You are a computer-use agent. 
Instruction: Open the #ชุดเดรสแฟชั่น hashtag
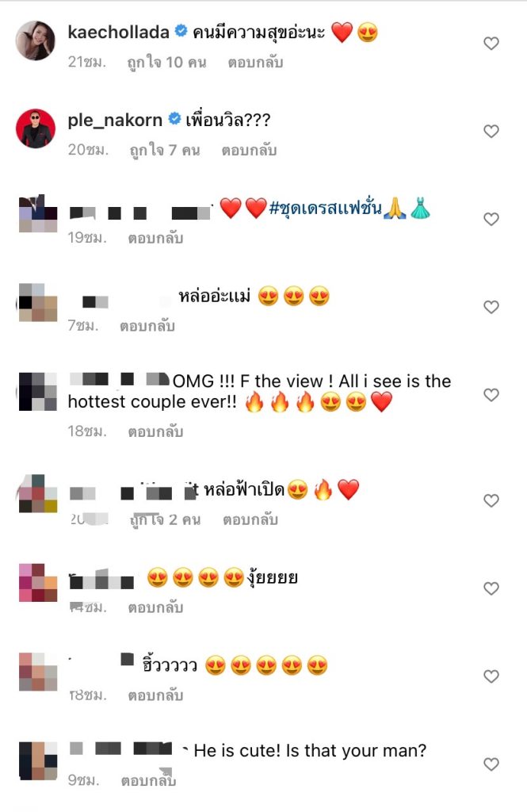pyautogui.click(x=325, y=209)
